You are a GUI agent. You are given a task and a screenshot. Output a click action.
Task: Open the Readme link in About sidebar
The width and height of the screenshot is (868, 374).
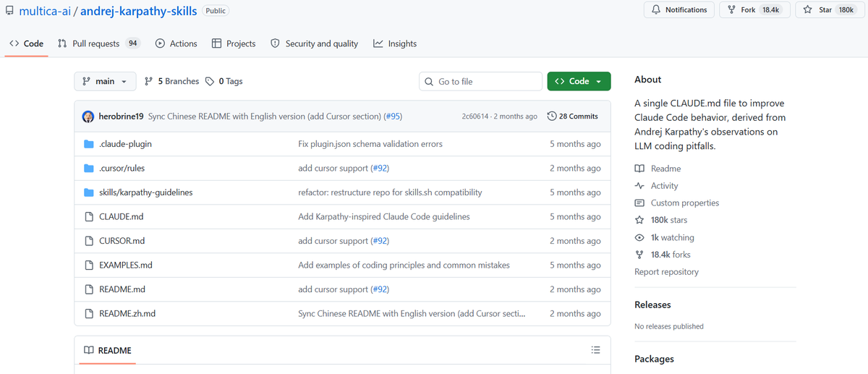658,169
